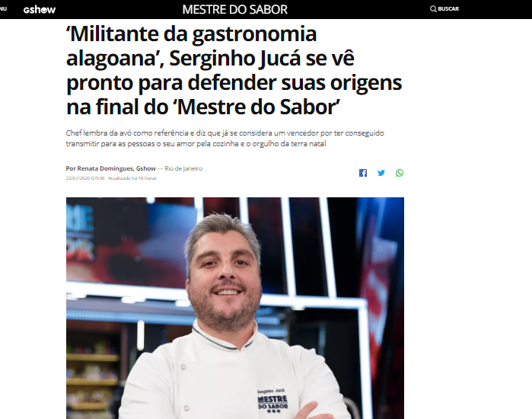Screen dimensions: 532x419
Task: Click the Renata Domingues author byline
Action: (x=110, y=168)
